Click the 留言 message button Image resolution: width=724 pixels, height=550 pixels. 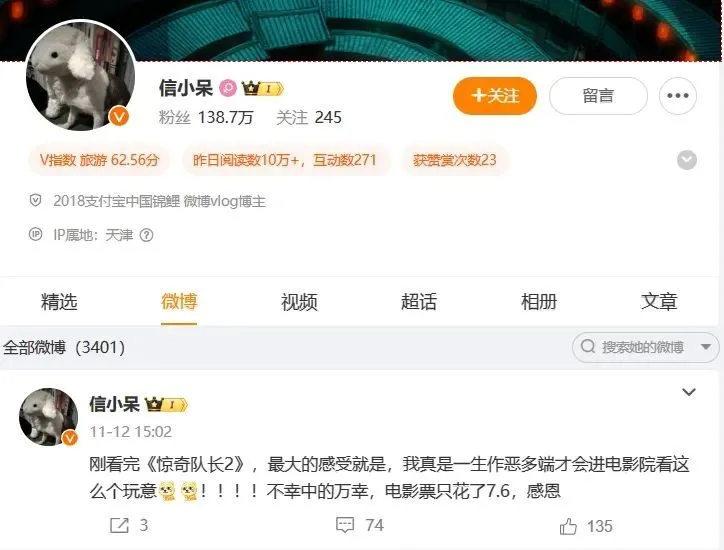click(x=598, y=96)
